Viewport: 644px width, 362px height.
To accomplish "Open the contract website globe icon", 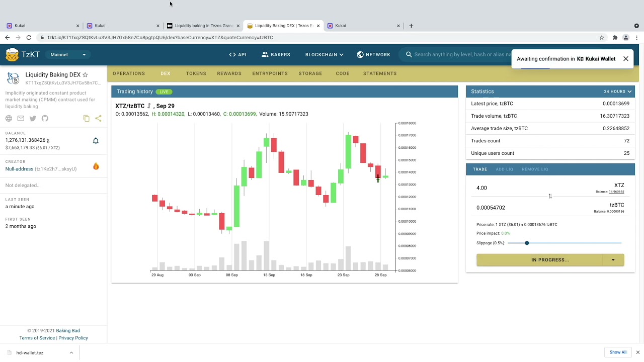I will 9,118.
